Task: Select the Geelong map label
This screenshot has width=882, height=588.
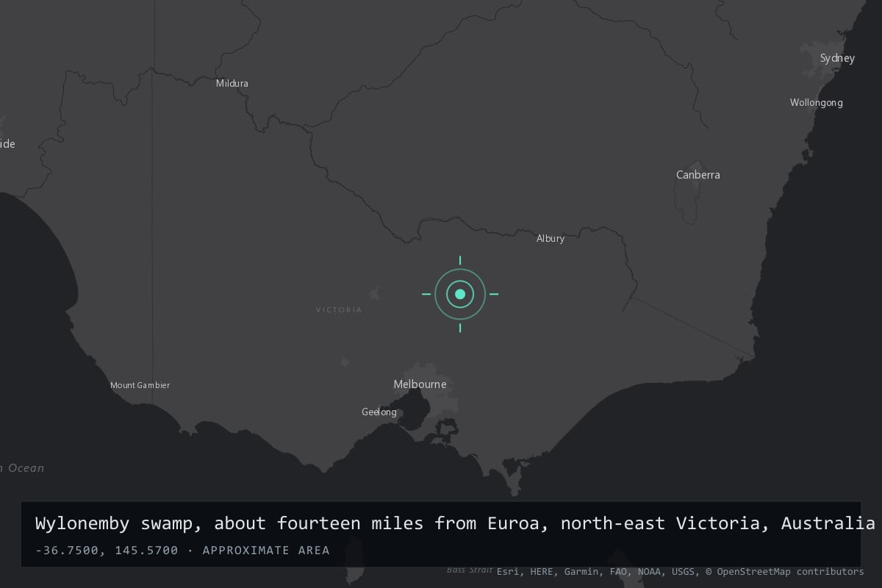Action: 379,412
